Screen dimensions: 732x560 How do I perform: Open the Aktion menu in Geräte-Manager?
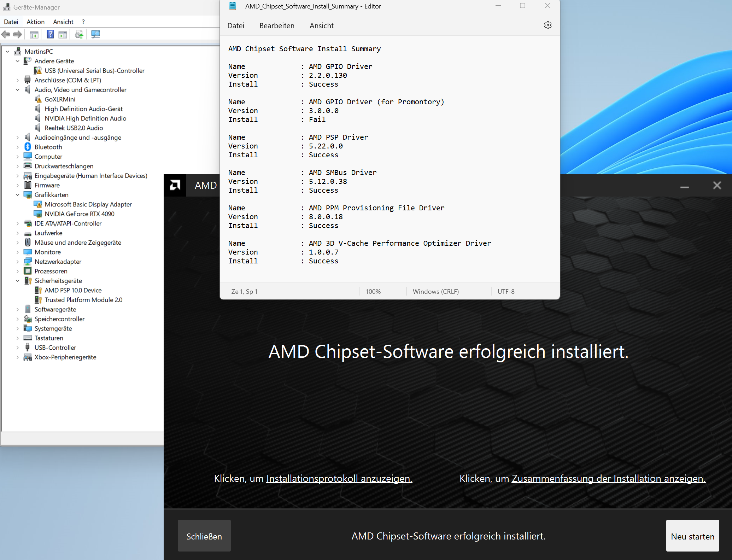(35, 22)
